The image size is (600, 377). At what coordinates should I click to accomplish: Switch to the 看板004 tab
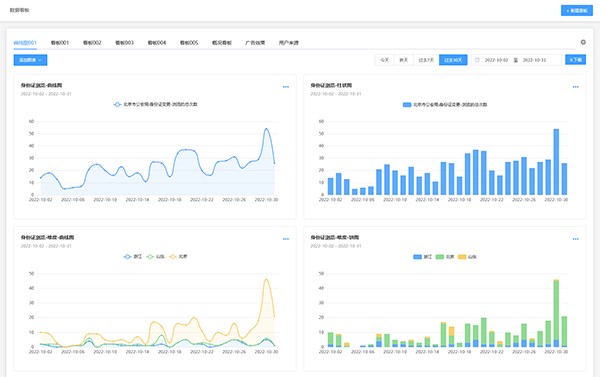[157, 42]
